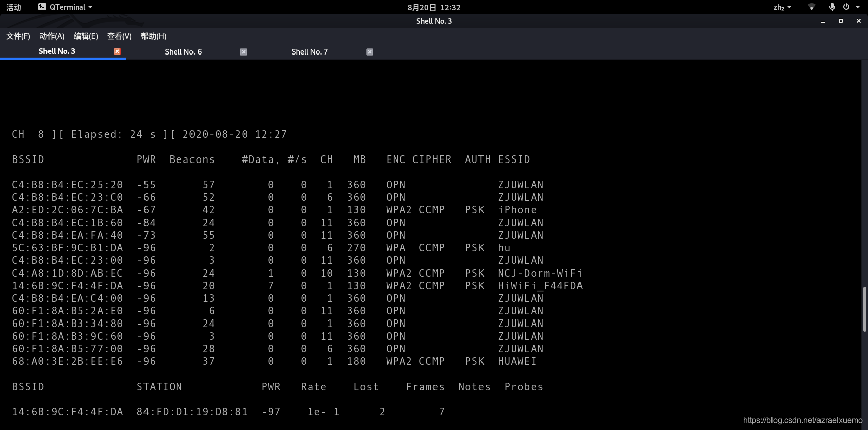The image size is (868, 430).
Task: Click BSSID C4:B8:B4:EC:23:C0
Action: click(67, 197)
